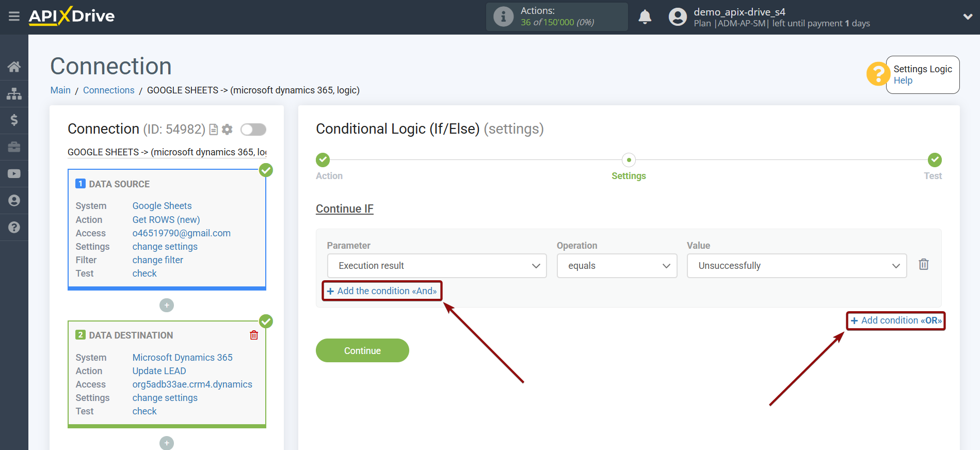Click the o46519790@gmail.com access link

click(x=182, y=233)
